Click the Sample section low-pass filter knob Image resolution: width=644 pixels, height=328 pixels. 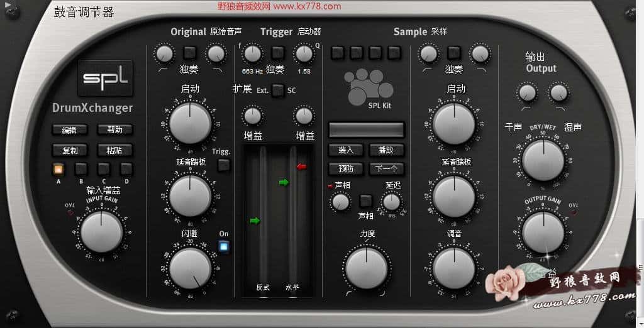click(480, 53)
